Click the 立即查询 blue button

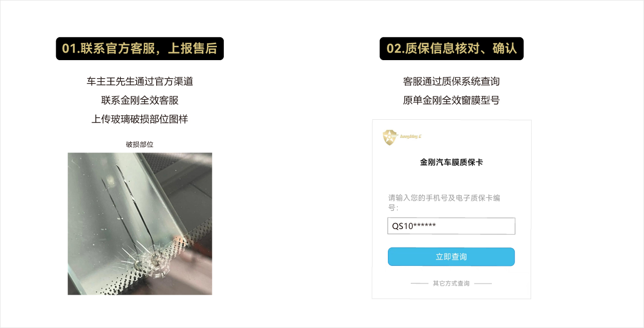451,257
